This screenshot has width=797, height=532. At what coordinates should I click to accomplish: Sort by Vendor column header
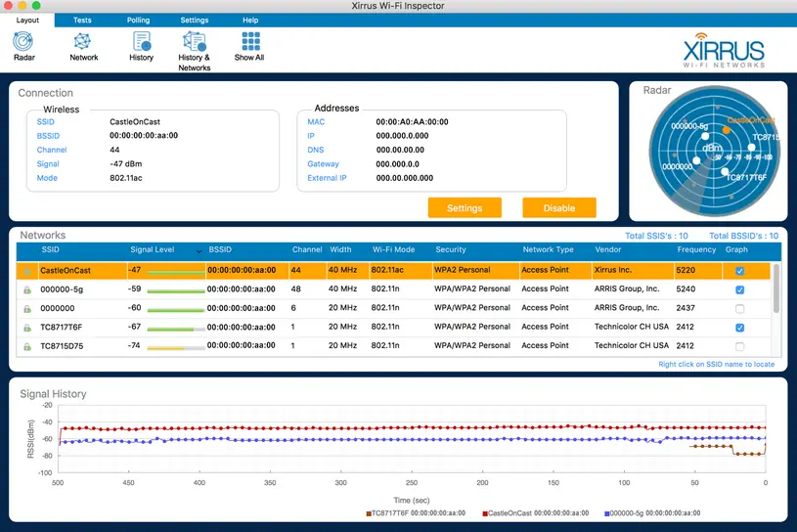pyautogui.click(x=608, y=249)
